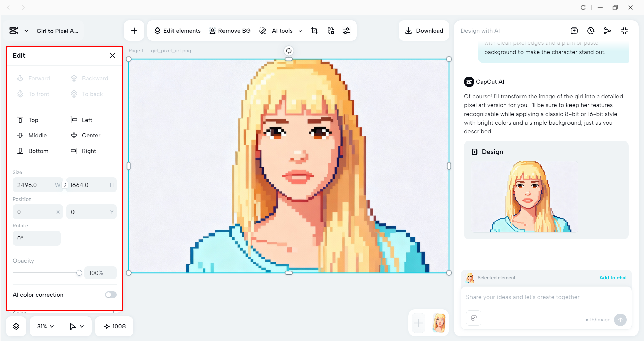Select the Crop tool in the toolbar

[x=314, y=31]
